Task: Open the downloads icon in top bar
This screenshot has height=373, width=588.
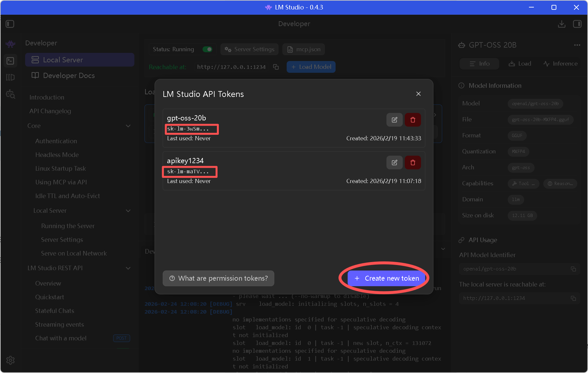Action: click(562, 24)
